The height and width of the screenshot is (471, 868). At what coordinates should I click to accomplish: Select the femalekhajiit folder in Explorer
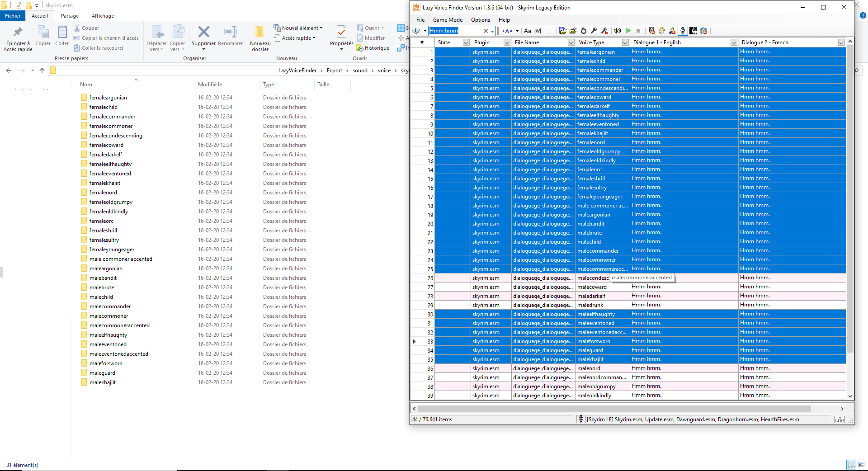105,183
